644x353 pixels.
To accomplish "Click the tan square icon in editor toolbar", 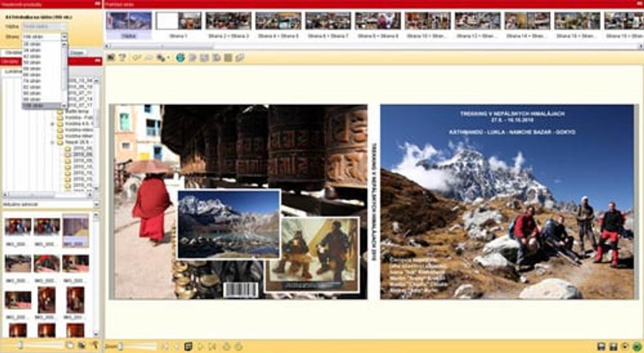I will (x=228, y=58).
